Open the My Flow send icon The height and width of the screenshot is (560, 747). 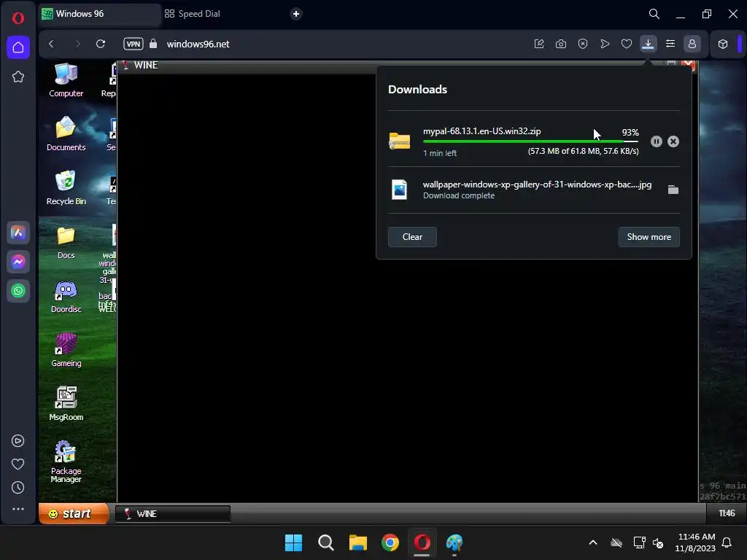[605, 44]
